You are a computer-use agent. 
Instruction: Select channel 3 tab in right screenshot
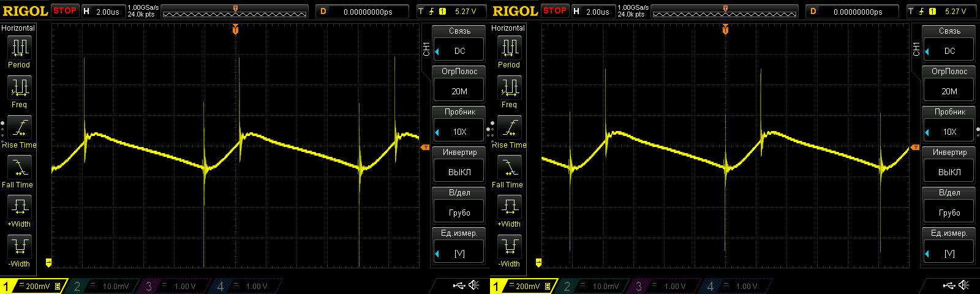coord(663,286)
